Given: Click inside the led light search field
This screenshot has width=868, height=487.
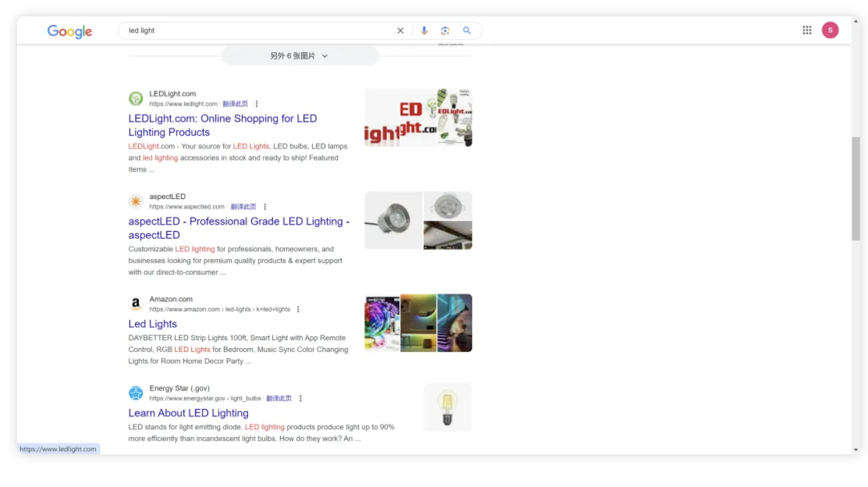Looking at the screenshot, I should 259,31.
